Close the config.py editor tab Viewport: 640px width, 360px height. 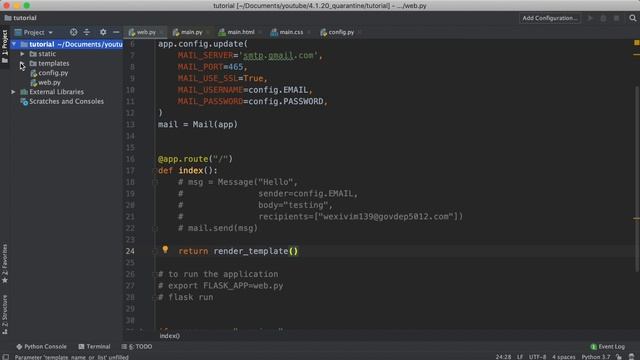point(360,32)
